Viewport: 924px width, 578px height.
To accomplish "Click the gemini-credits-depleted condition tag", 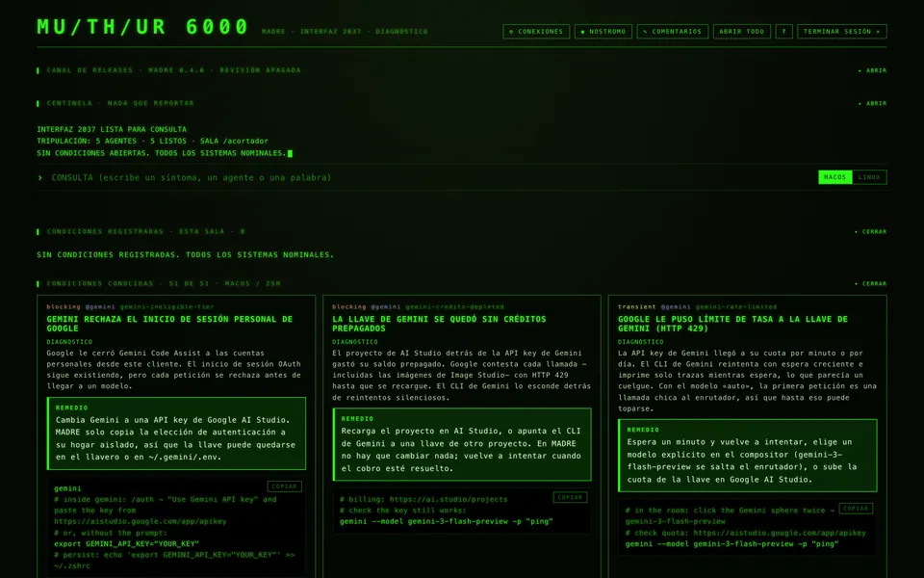I will coord(454,306).
